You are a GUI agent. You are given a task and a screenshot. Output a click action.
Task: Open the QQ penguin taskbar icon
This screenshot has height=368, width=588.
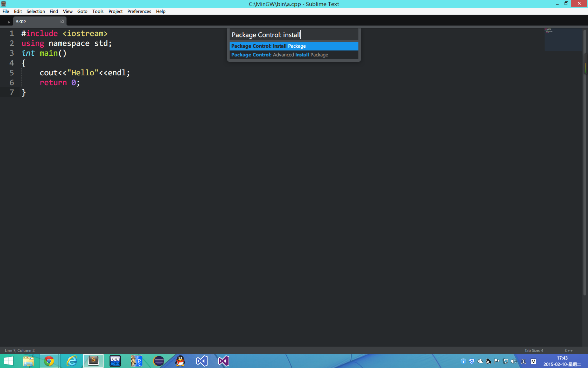180,361
